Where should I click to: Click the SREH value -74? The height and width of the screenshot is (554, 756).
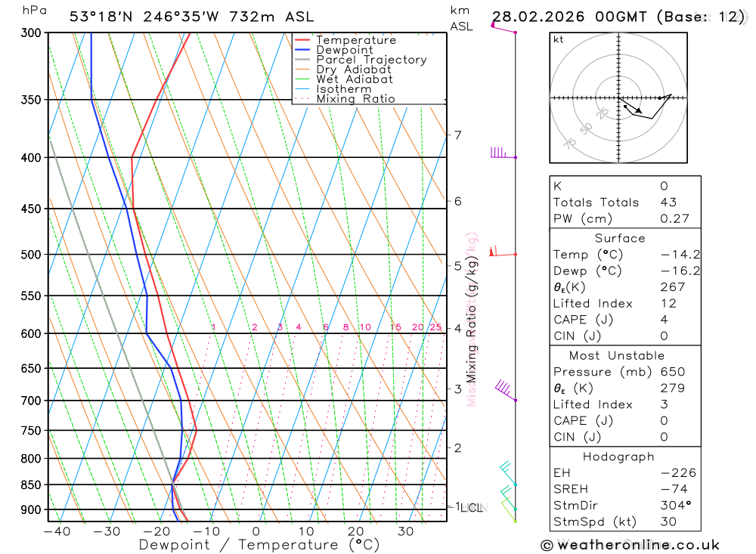(x=674, y=489)
